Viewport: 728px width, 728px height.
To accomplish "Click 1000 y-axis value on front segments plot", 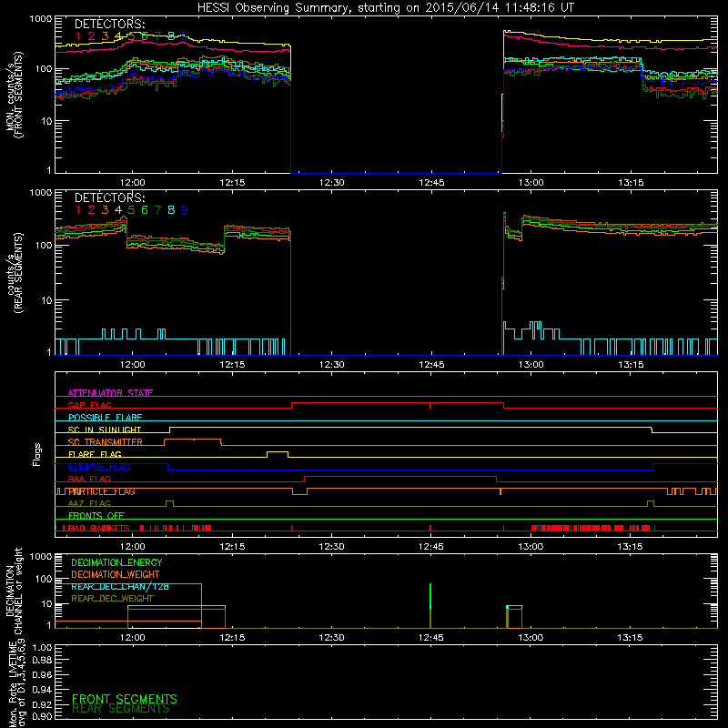I will [40, 19].
